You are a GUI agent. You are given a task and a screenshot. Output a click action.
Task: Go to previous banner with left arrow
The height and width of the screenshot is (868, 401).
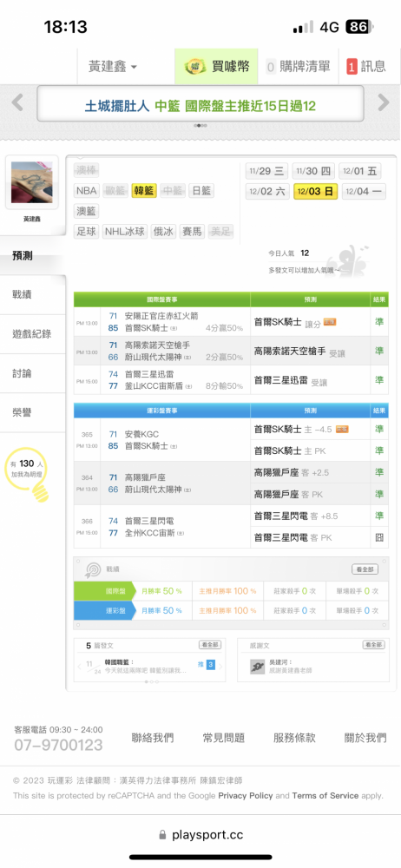pyautogui.click(x=17, y=102)
